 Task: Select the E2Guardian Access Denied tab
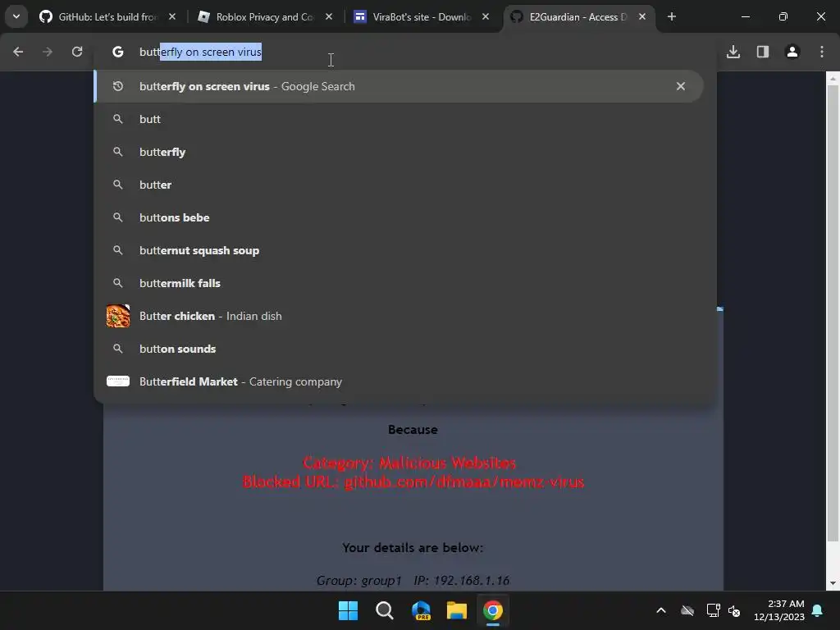pyautogui.click(x=578, y=16)
